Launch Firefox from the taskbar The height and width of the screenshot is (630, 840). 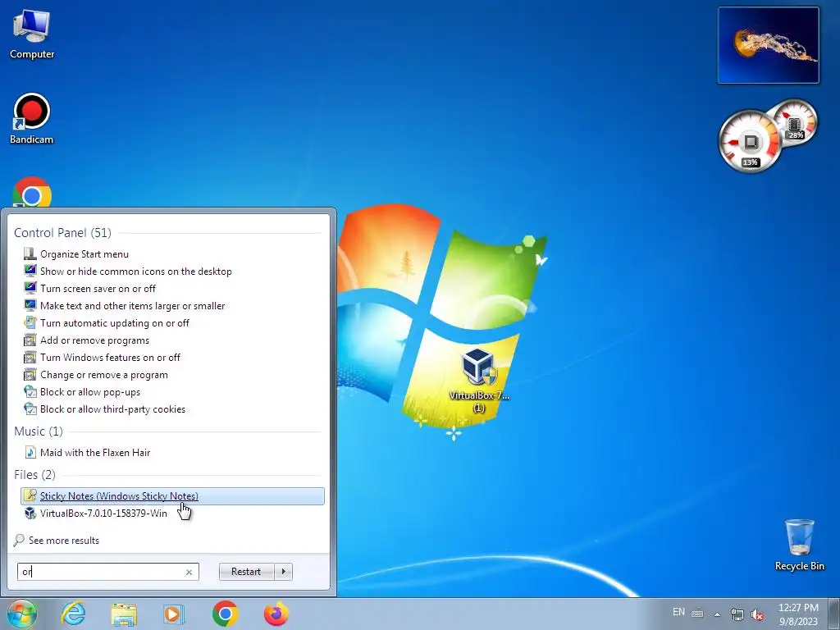click(x=276, y=614)
